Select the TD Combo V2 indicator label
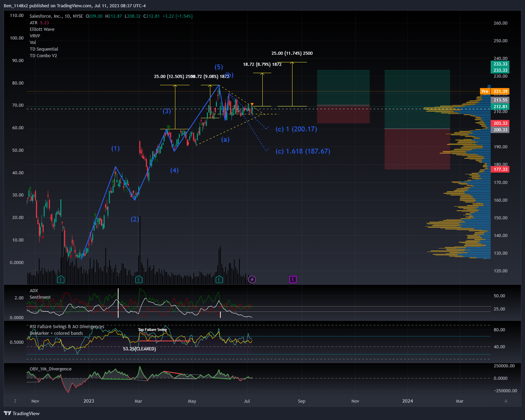 (43, 55)
